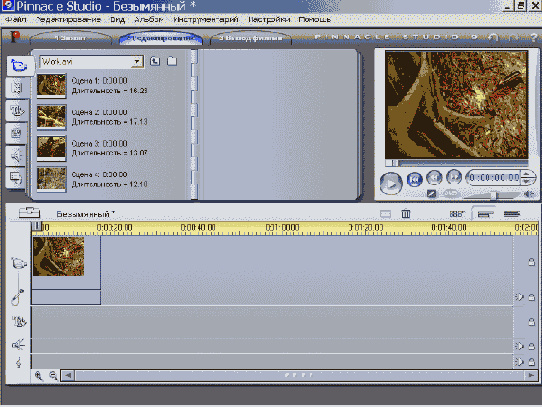Open the sound effects album tab
The image size is (542, 407).
[x=16, y=156]
